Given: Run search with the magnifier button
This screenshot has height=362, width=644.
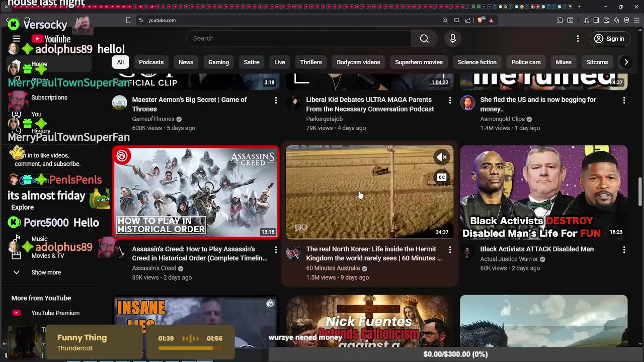Looking at the screenshot, I should pos(424,39).
